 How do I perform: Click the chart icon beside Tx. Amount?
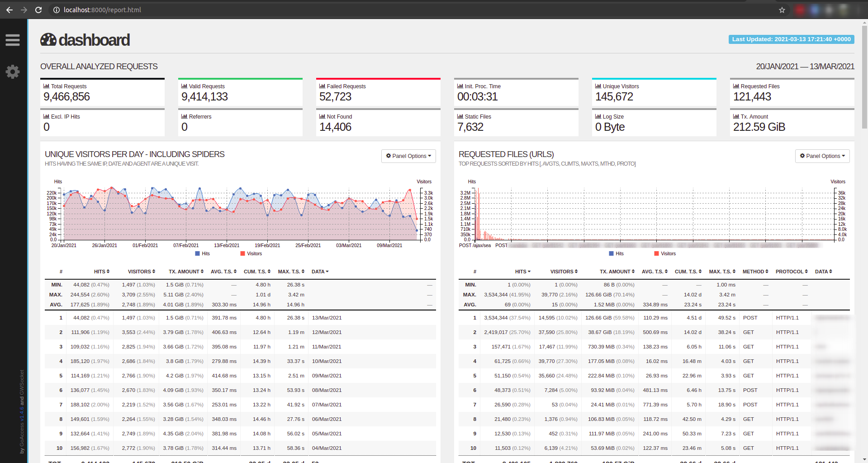(736, 116)
